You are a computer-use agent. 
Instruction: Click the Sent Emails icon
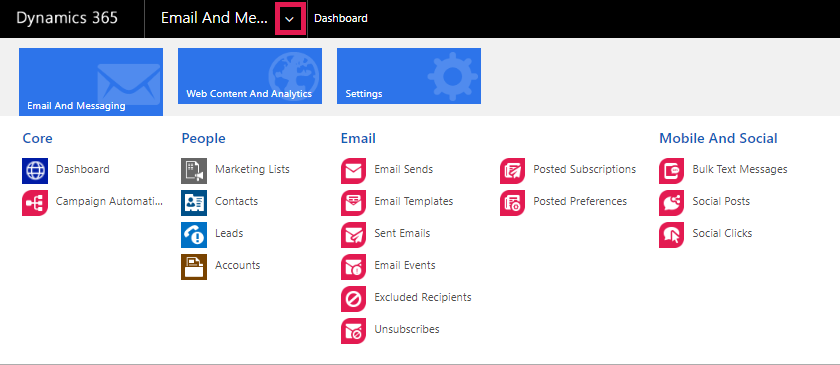pyautogui.click(x=354, y=235)
